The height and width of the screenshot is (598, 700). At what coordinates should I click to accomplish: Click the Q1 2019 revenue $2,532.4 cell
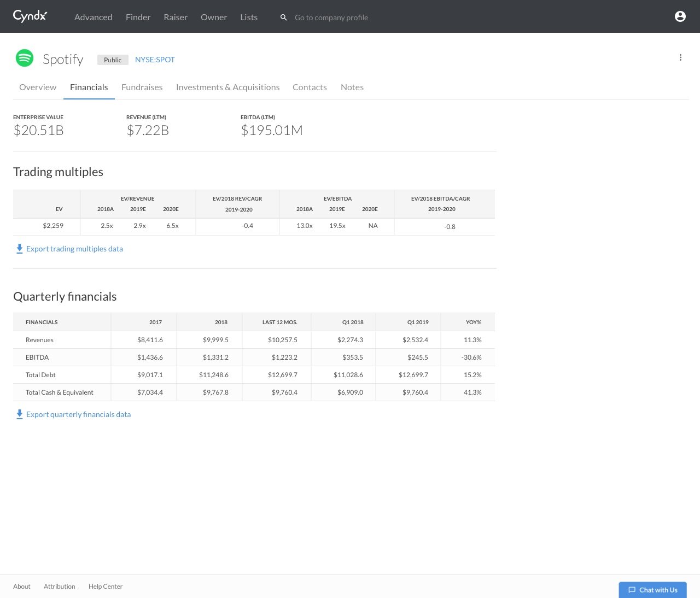(x=415, y=340)
